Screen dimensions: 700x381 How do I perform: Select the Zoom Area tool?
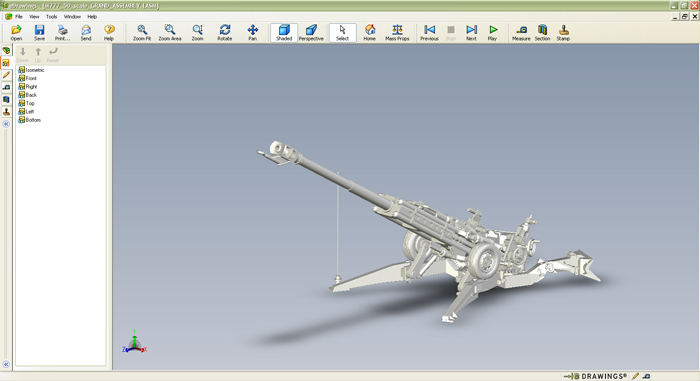click(170, 33)
